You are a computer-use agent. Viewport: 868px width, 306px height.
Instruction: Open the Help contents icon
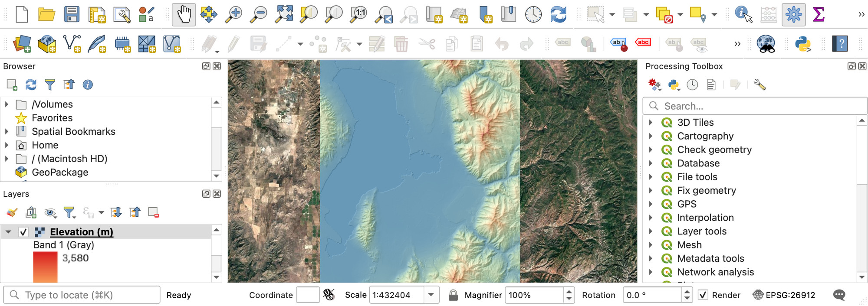tap(840, 44)
